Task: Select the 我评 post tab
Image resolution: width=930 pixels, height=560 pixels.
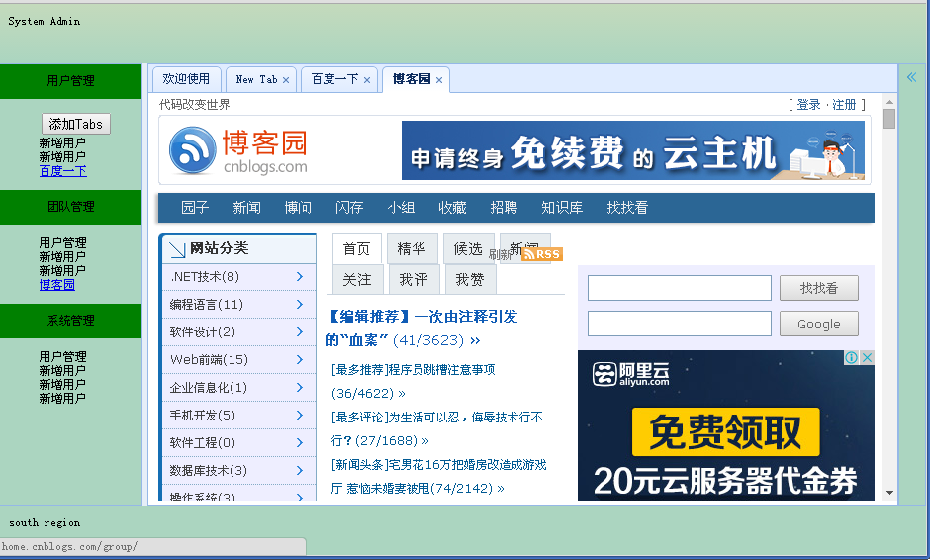Action: point(414,279)
